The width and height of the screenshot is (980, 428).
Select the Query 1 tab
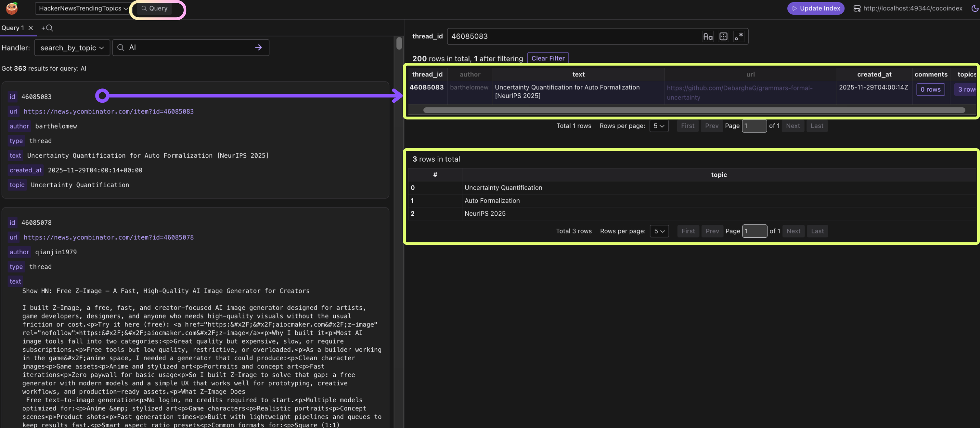(x=13, y=28)
